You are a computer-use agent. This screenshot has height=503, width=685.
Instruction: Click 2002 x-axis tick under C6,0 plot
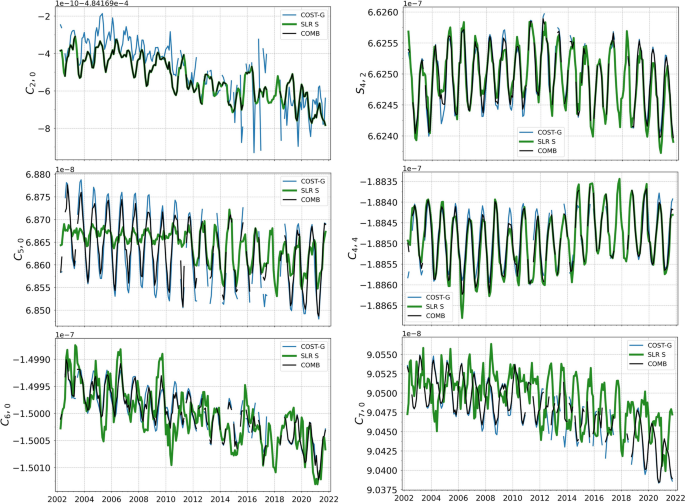pyautogui.click(x=57, y=499)
